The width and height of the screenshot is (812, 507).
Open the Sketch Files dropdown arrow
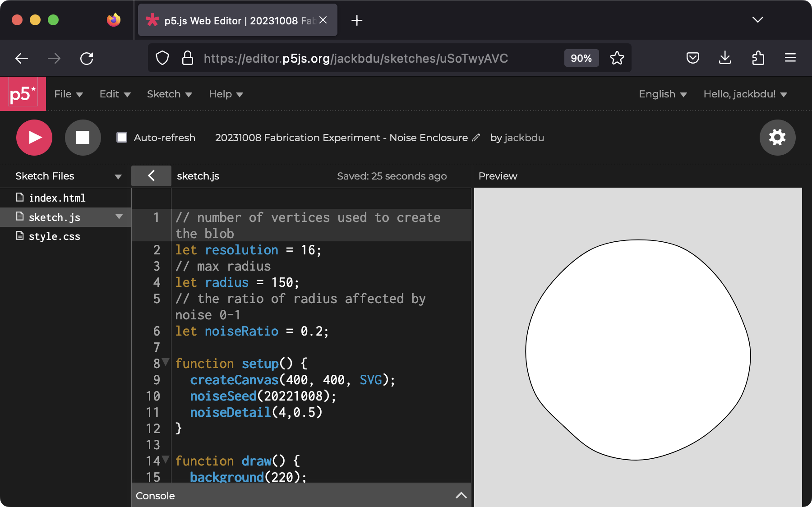click(118, 176)
